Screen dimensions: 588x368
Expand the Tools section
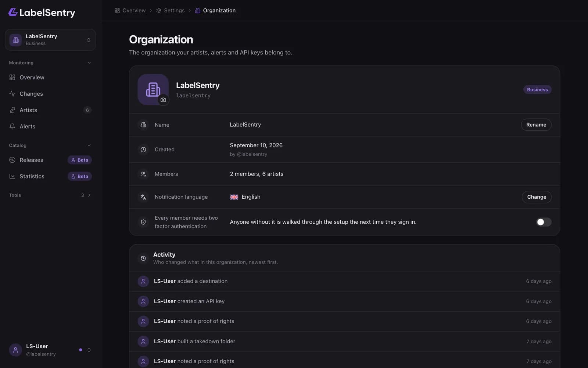point(50,195)
